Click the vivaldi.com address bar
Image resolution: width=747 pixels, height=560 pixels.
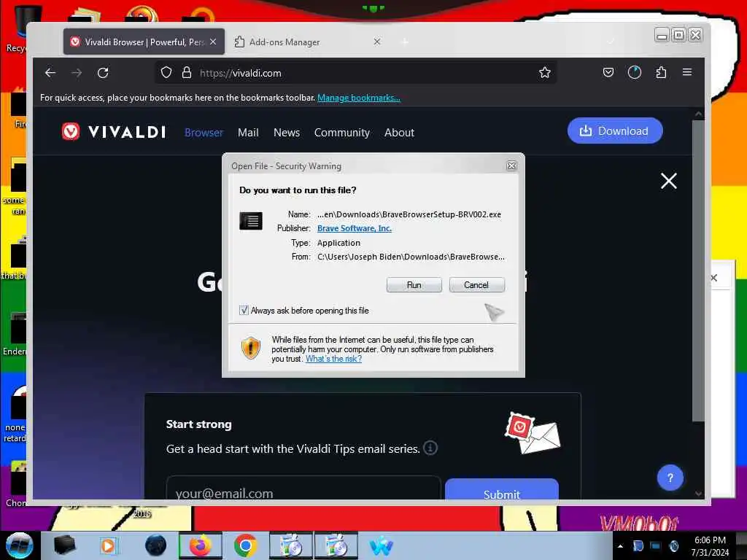pyautogui.click(x=355, y=72)
